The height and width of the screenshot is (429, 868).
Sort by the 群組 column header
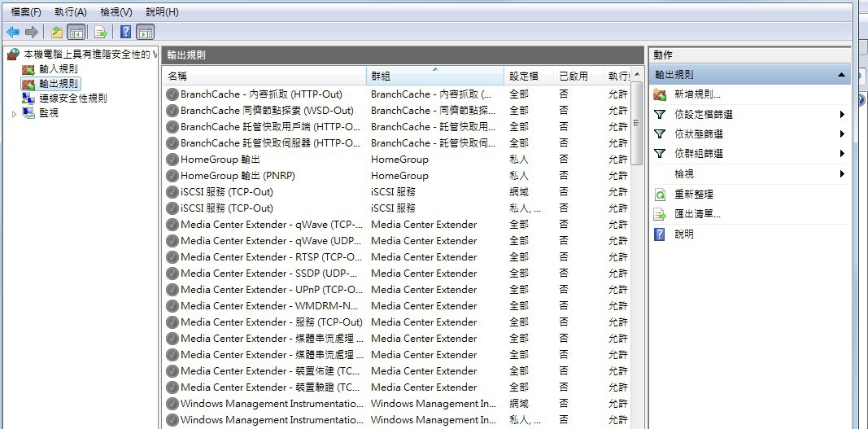click(435, 76)
